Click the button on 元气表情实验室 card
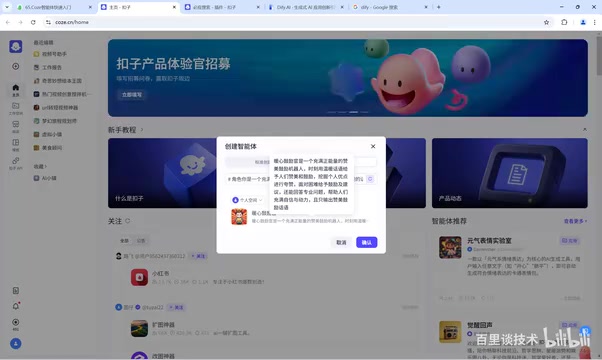This screenshot has height=360, width=602. 570,241
